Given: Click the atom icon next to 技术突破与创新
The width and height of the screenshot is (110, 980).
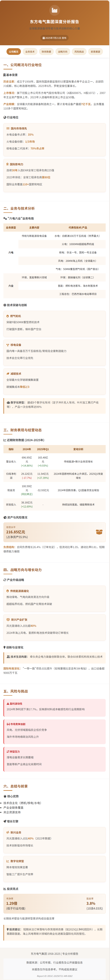Looking at the screenshot, I should [x=5, y=305].
